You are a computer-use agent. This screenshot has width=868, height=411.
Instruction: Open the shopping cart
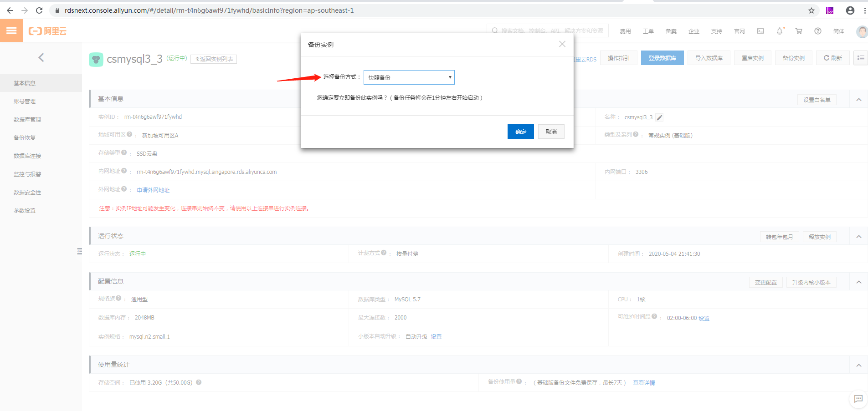click(x=798, y=31)
